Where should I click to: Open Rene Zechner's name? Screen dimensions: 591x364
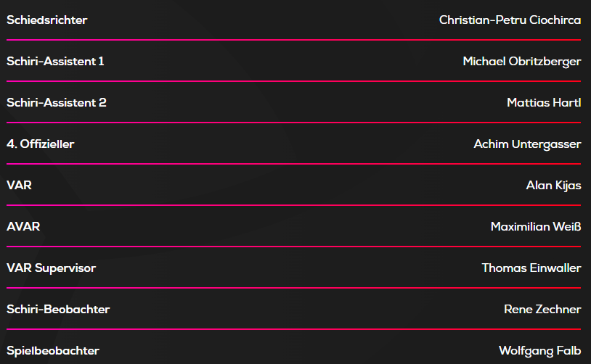click(542, 310)
